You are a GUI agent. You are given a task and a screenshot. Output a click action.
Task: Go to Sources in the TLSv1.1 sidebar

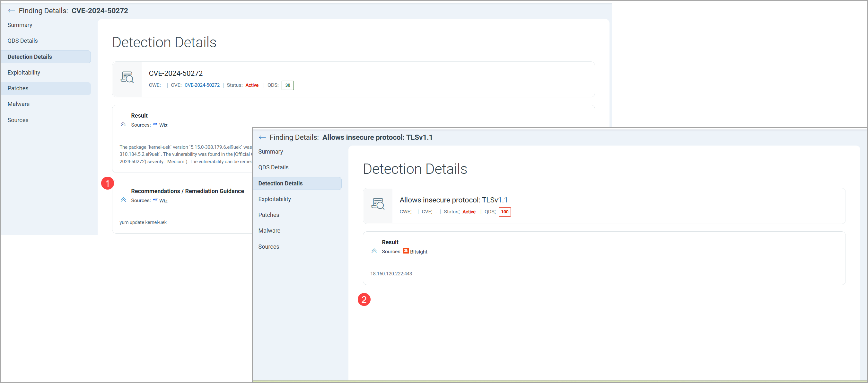click(x=268, y=246)
